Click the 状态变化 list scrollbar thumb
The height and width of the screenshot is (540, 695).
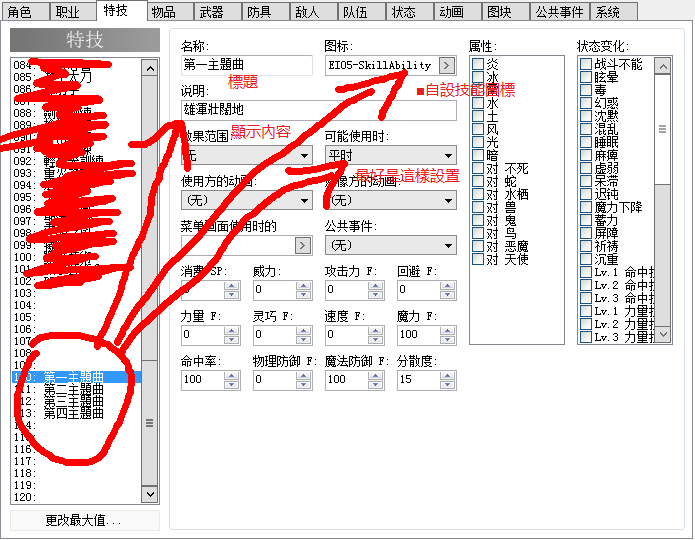[x=663, y=129]
